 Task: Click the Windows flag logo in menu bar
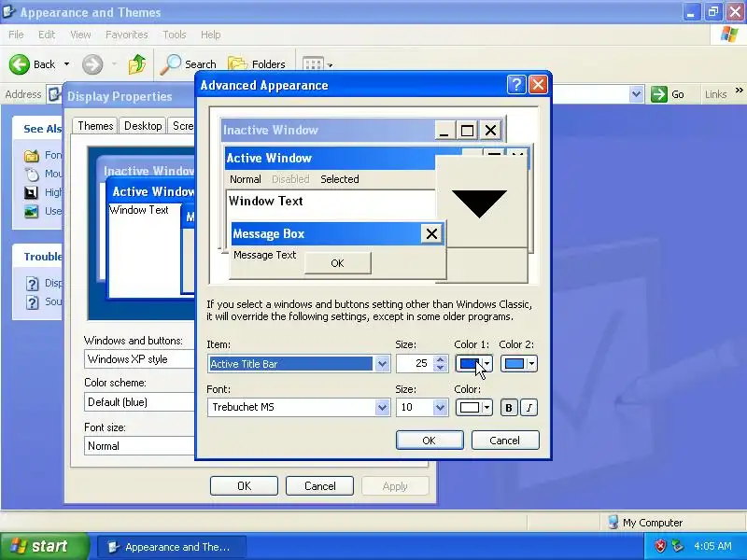click(729, 35)
